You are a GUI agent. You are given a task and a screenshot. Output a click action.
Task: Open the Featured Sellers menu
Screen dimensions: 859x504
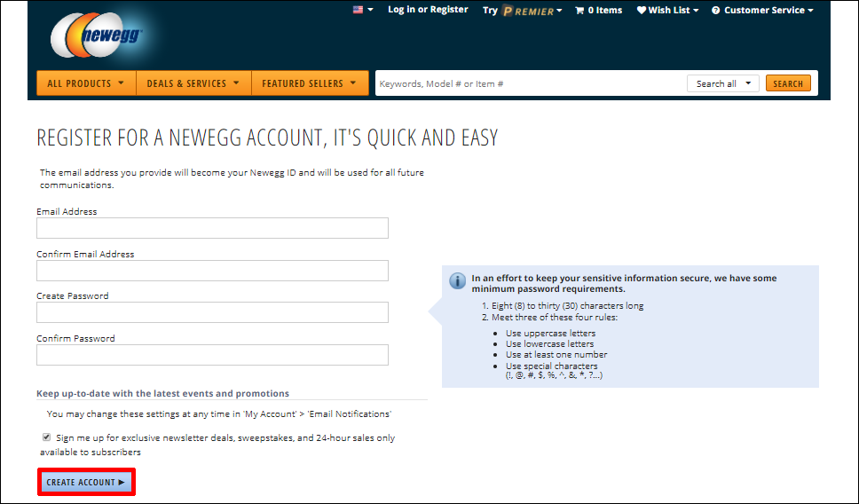pos(310,83)
